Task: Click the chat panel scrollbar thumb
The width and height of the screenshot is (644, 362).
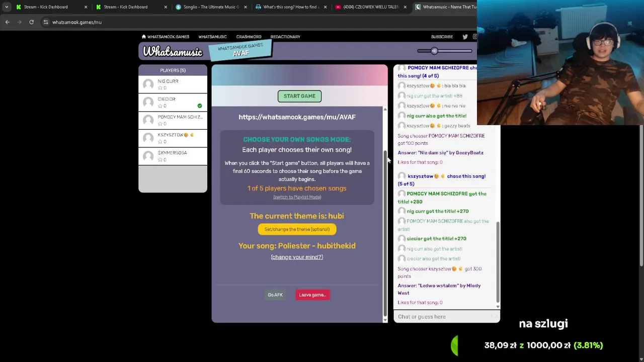Action: (x=498, y=261)
